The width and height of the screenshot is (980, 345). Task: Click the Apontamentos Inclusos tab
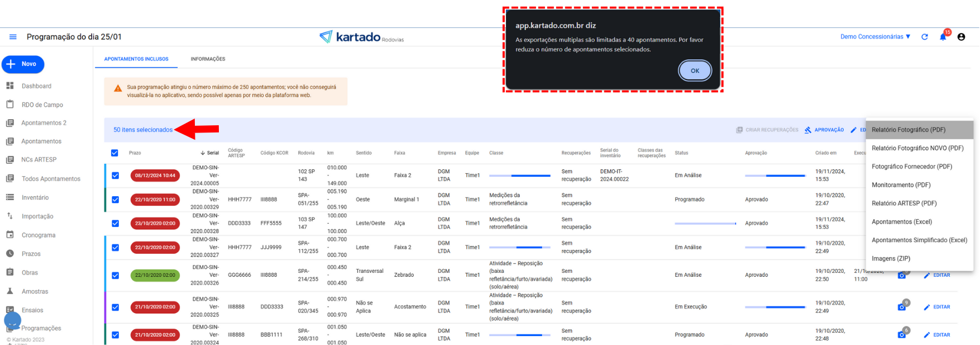pos(136,59)
